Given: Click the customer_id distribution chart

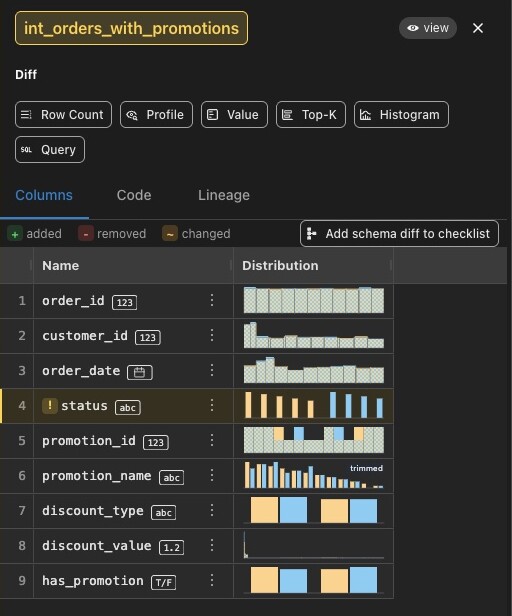Looking at the screenshot, I should [x=314, y=336].
